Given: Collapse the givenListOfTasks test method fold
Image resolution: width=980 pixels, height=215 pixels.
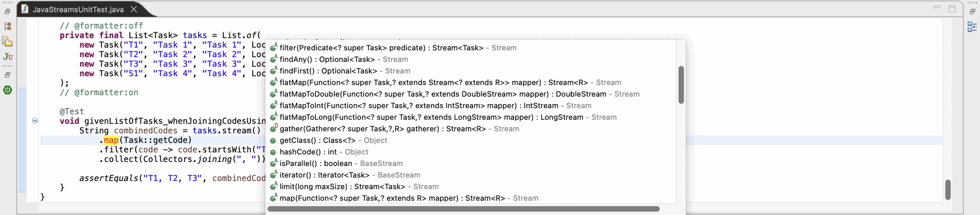Looking at the screenshot, I should pyautogui.click(x=35, y=121).
